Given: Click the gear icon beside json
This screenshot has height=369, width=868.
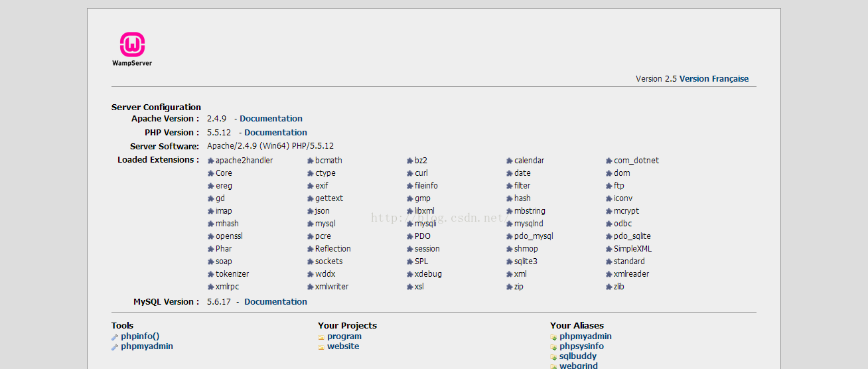Looking at the screenshot, I should click(310, 211).
